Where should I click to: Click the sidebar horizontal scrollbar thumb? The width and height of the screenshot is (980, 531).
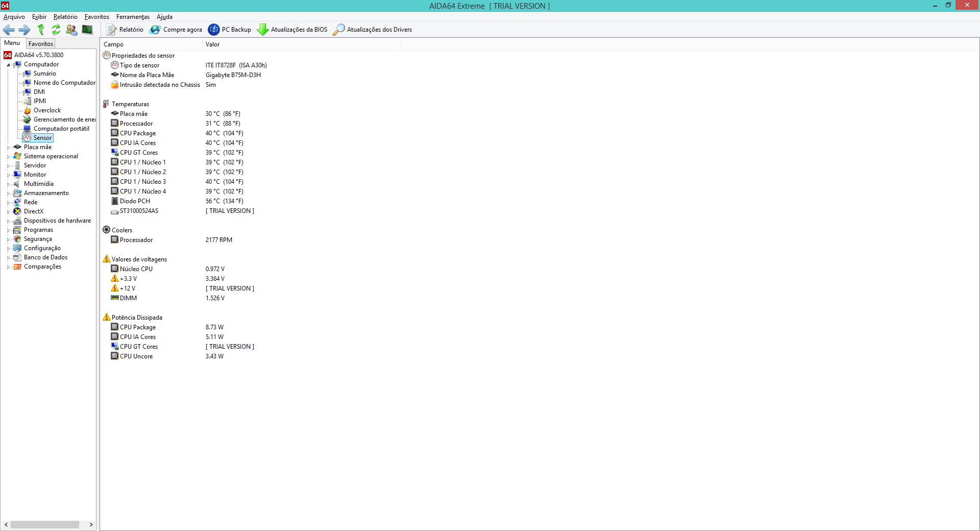(45, 524)
